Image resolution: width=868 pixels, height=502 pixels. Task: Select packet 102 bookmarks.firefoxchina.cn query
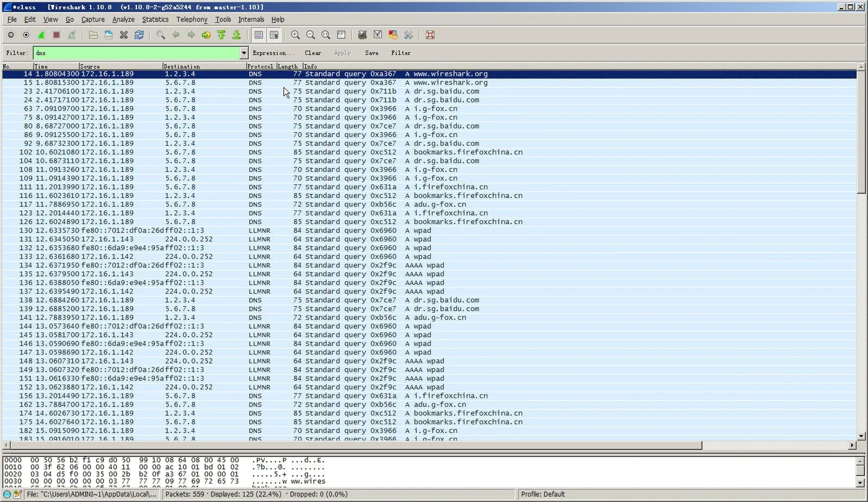(429, 152)
